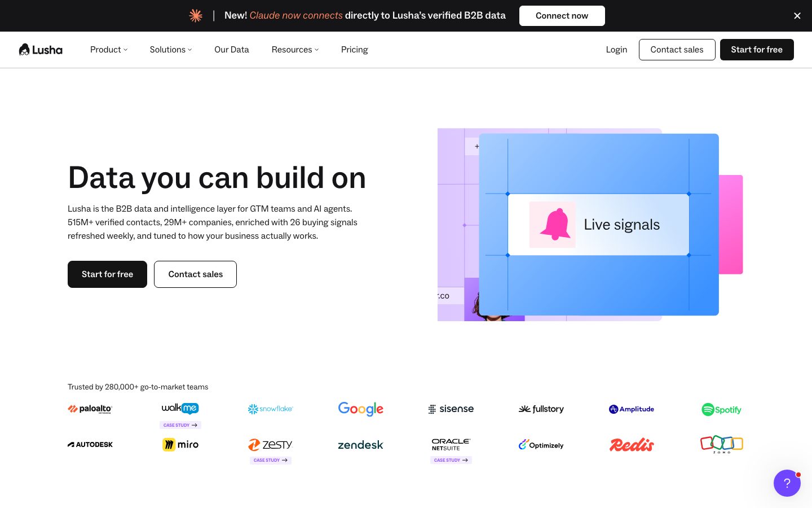
Task: Open the help chat bubble
Action: coord(787,483)
